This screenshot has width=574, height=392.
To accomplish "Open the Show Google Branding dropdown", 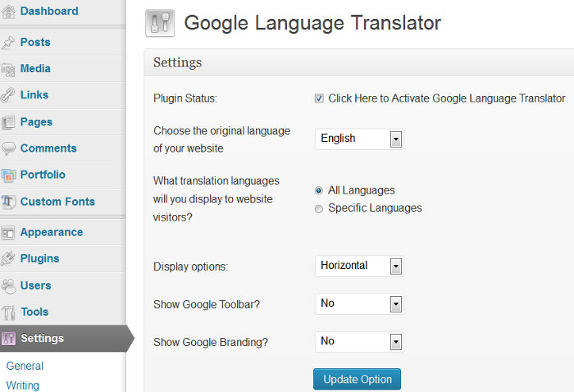I will [x=359, y=342].
